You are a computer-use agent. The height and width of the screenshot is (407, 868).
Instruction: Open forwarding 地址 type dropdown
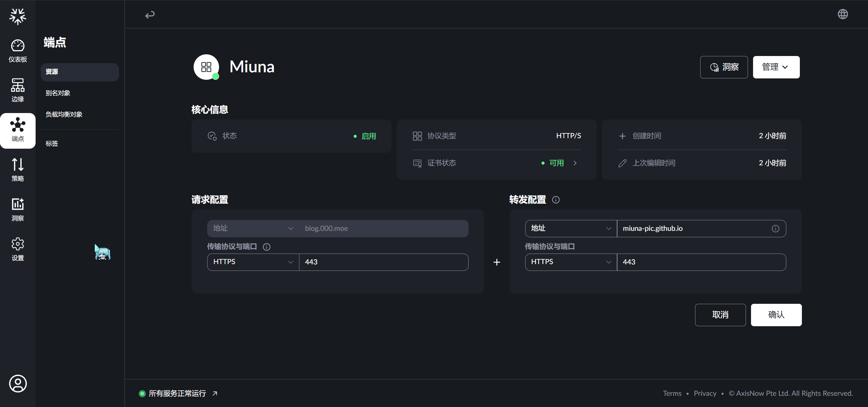571,228
